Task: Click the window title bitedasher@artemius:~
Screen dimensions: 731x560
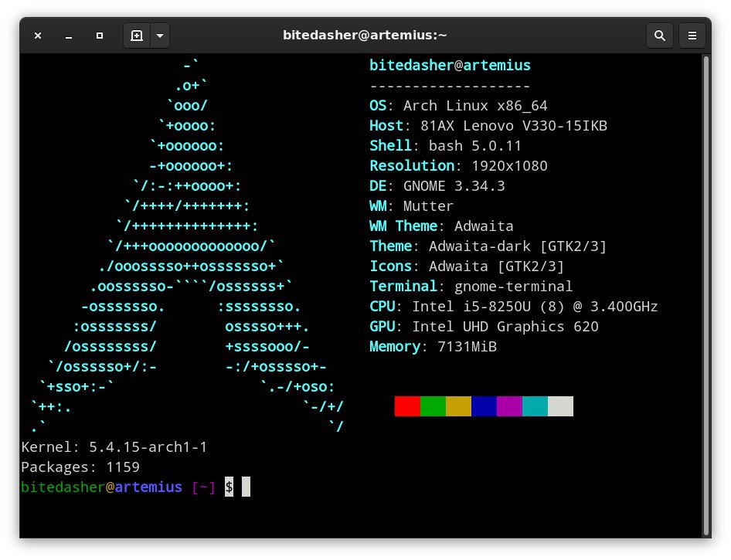Action: pos(365,36)
